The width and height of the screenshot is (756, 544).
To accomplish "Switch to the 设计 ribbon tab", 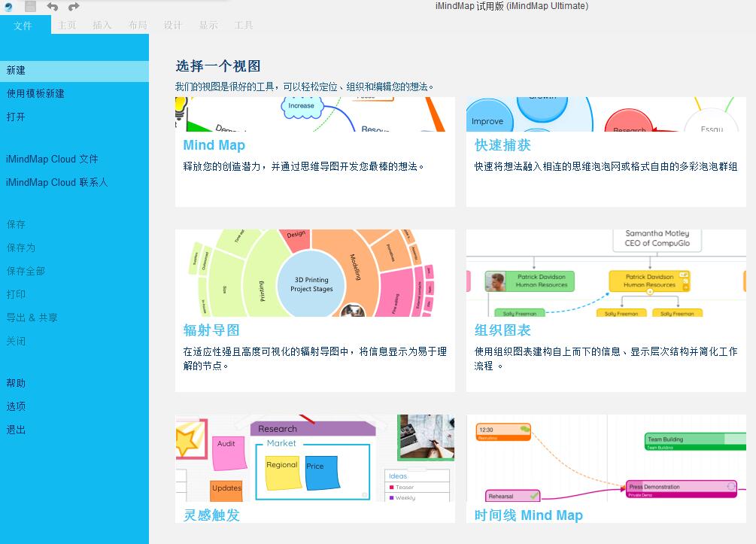I will [173, 26].
